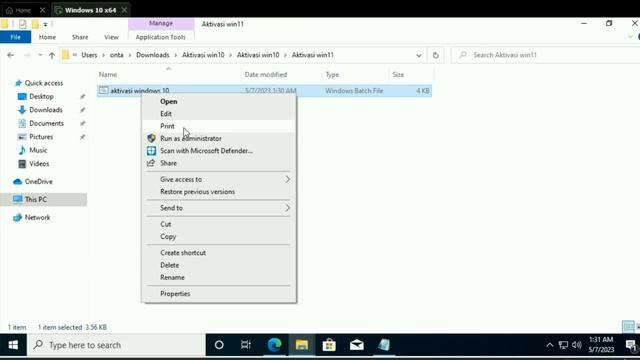Image resolution: width=640 pixels, height=360 pixels.
Task: Expand the Give access to submenu arrow
Action: pyautogui.click(x=288, y=179)
